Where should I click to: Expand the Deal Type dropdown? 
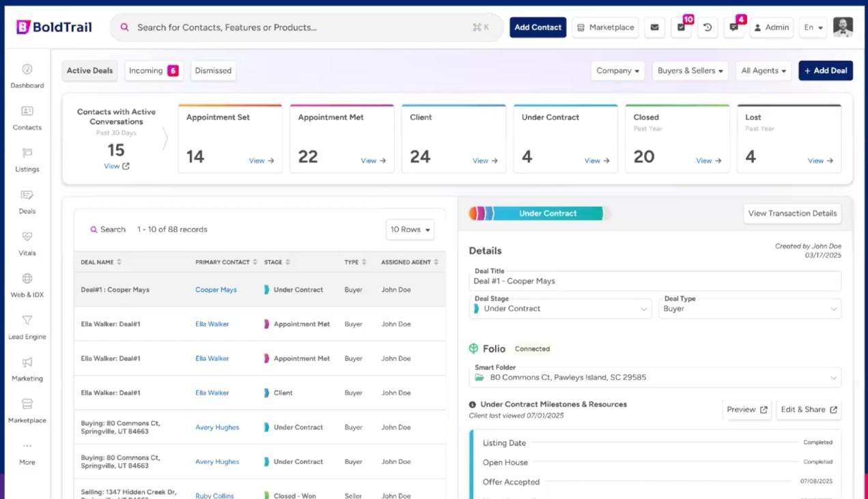coord(750,309)
